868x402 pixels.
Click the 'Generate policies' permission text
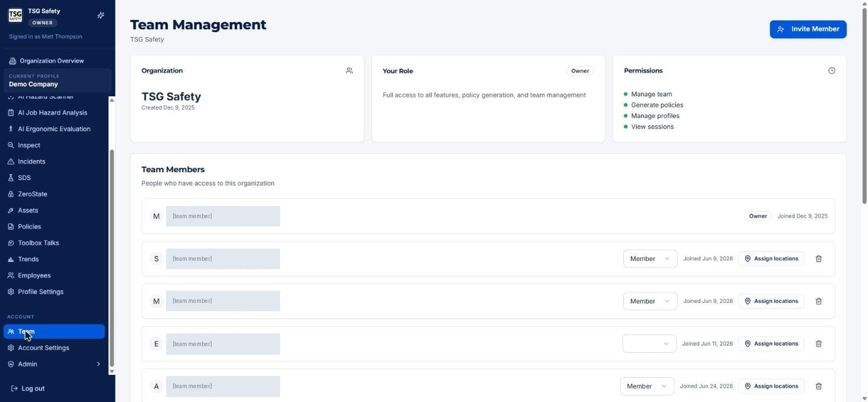pos(657,105)
